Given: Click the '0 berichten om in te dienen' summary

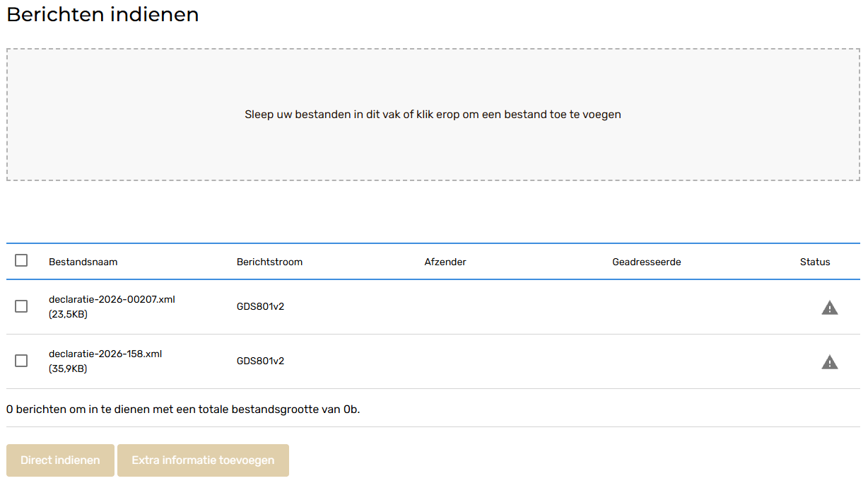Looking at the screenshot, I should tap(183, 409).
